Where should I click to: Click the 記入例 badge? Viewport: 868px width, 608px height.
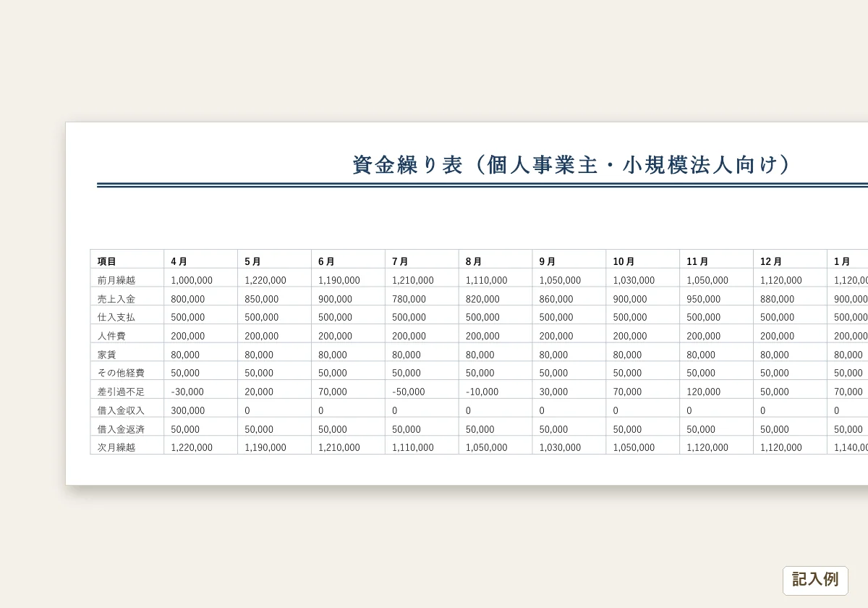(x=815, y=580)
